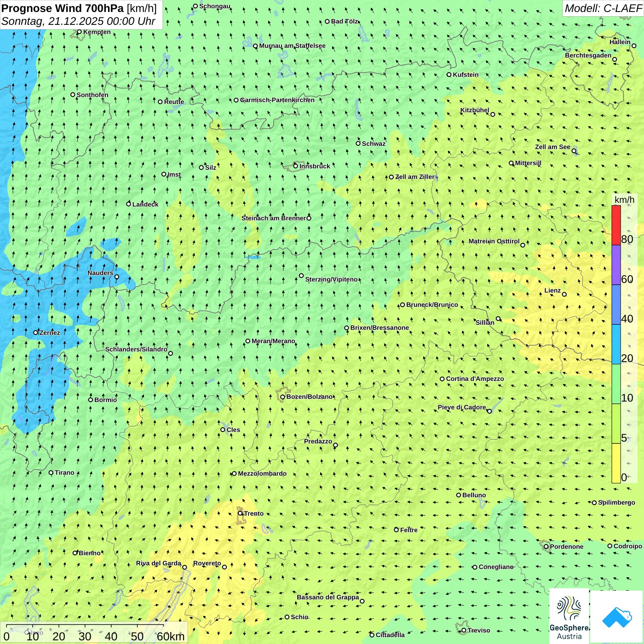
Task: Click the 'Predazzo' label
Action: point(318,441)
